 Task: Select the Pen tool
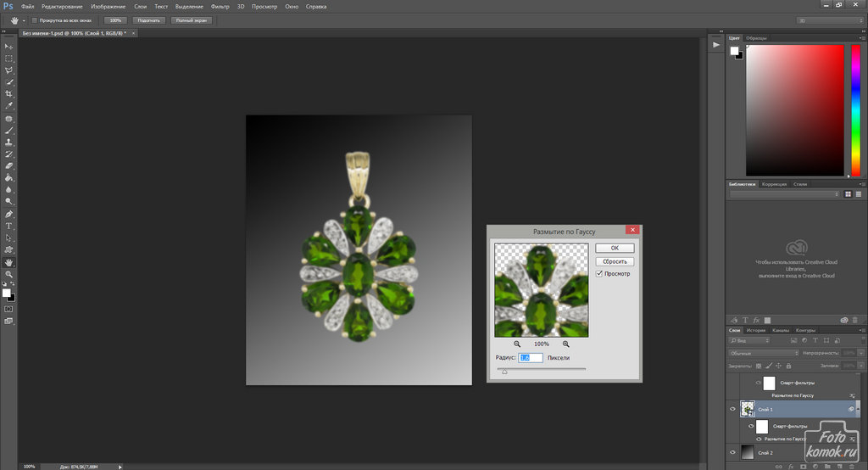click(9, 215)
